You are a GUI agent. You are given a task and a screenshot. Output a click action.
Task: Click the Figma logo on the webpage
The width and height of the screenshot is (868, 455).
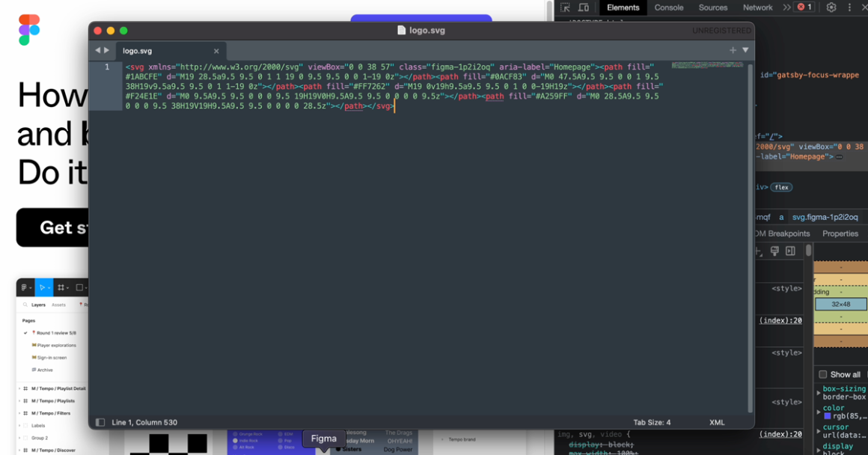click(29, 30)
